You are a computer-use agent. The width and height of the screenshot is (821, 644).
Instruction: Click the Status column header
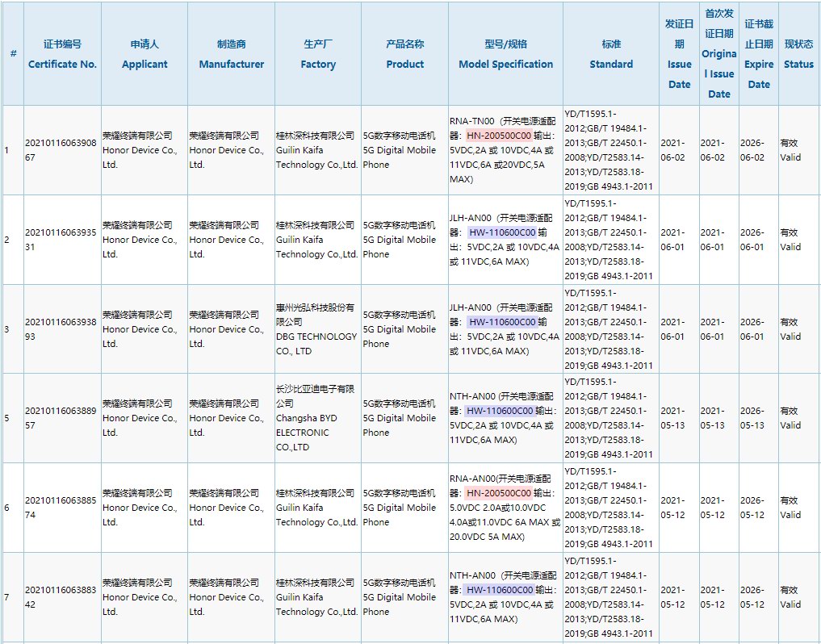[798, 54]
